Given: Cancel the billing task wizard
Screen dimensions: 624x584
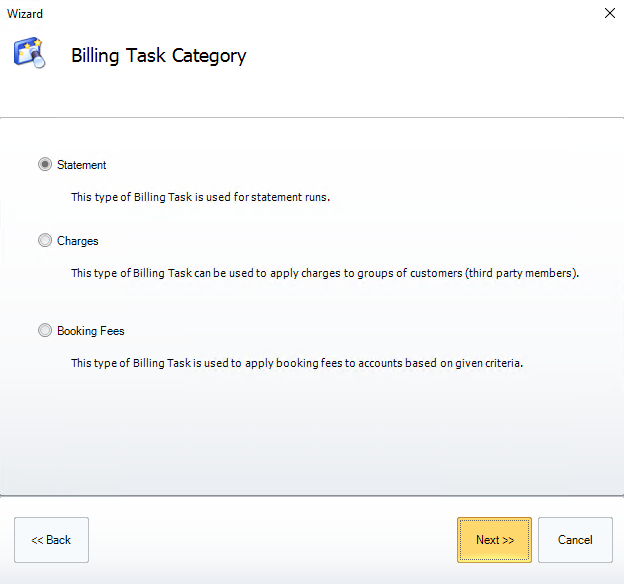Looking at the screenshot, I should coord(575,540).
